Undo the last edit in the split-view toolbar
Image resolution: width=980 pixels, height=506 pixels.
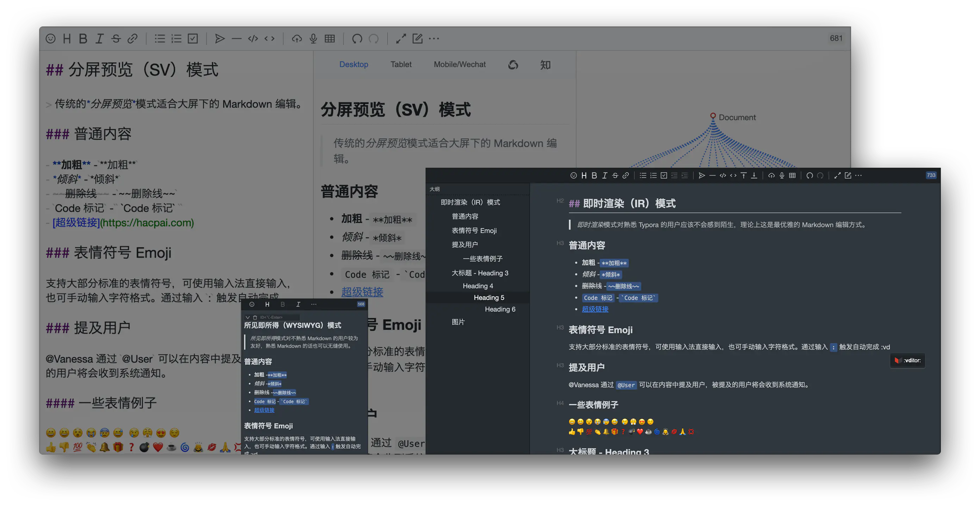tap(357, 38)
